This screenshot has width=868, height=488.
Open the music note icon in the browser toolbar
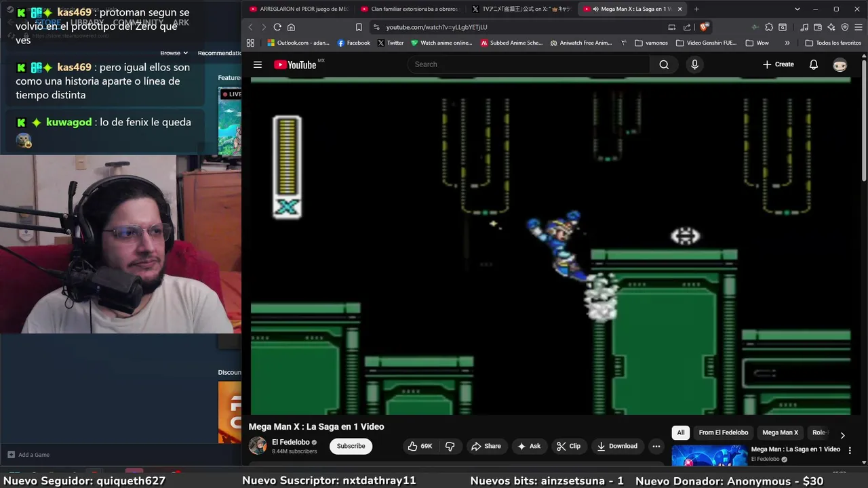804,27
